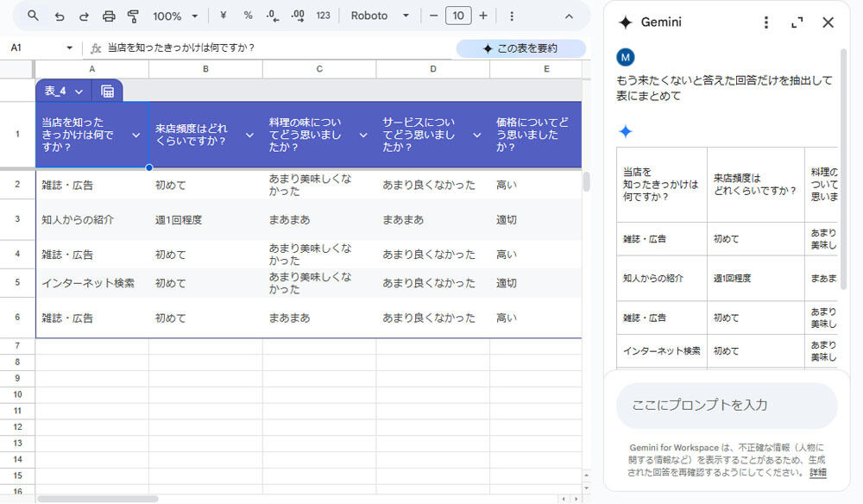Select column E header
The height and width of the screenshot is (504, 863).
click(x=536, y=69)
